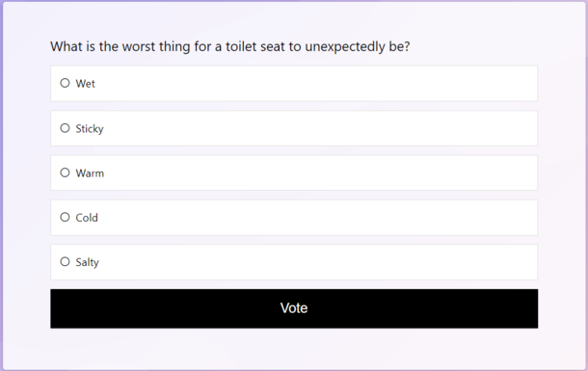Click the blank area of the Cold row
Image resolution: width=588 pixels, height=371 pixels.
[x=317, y=218]
